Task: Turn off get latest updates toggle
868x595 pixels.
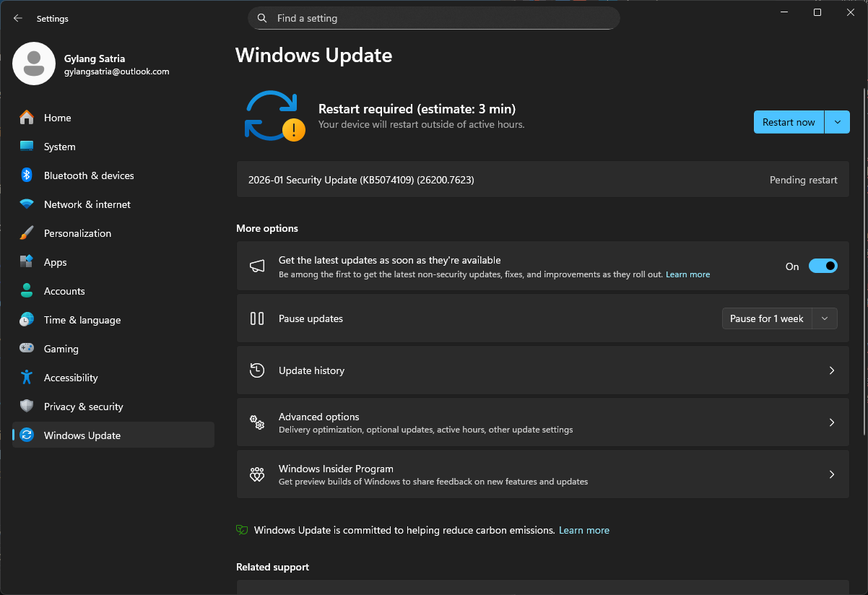Action: (823, 266)
